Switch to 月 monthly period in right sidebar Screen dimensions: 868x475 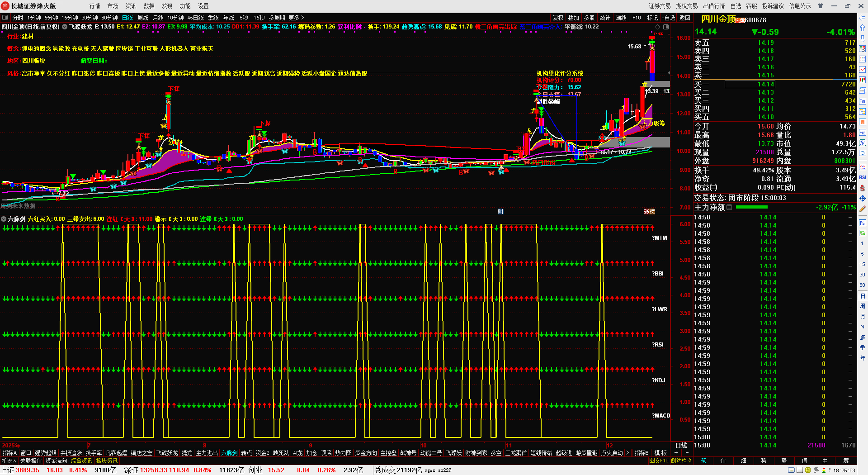click(x=863, y=317)
